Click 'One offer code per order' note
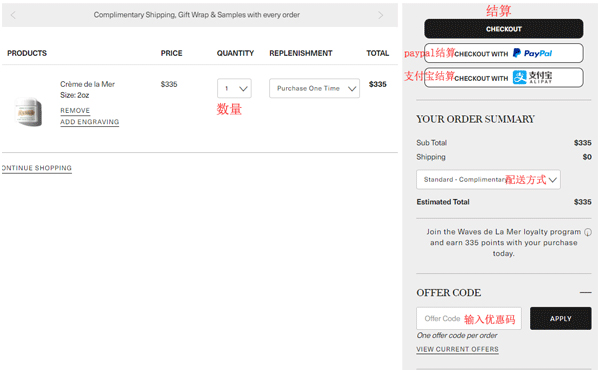 (x=457, y=336)
